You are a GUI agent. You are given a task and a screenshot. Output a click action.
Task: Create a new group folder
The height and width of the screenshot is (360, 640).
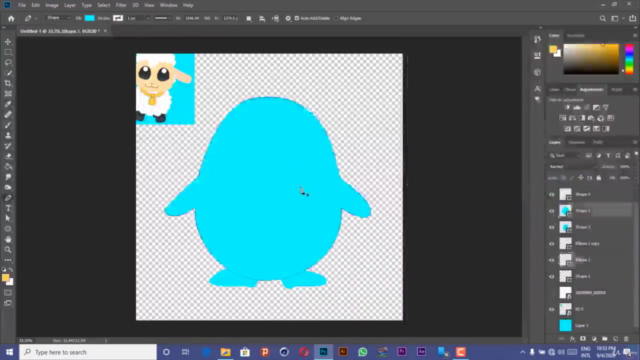(604, 339)
